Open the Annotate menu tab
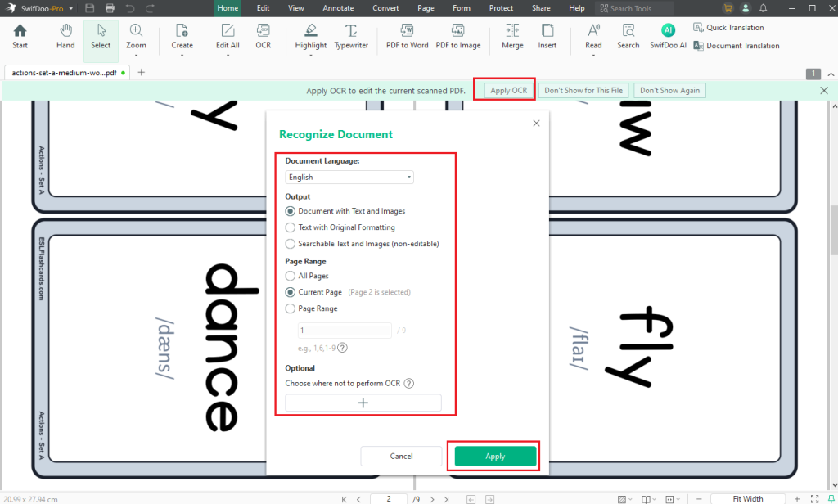The height and width of the screenshot is (504, 838). click(x=338, y=8)
